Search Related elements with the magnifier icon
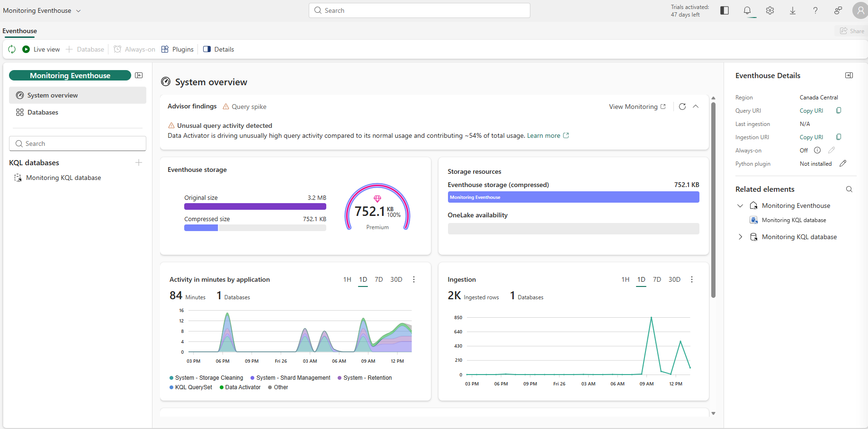 (x=849, y=189)
